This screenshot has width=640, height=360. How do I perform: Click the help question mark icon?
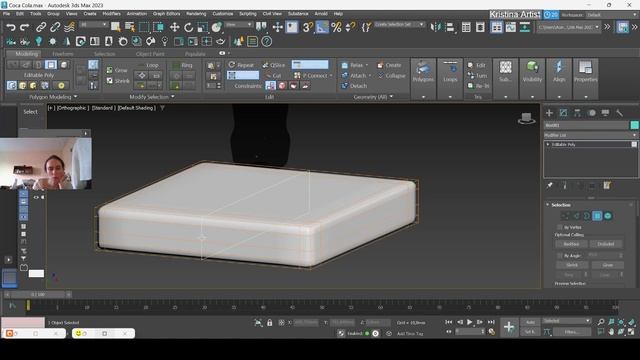pos(267,42)
